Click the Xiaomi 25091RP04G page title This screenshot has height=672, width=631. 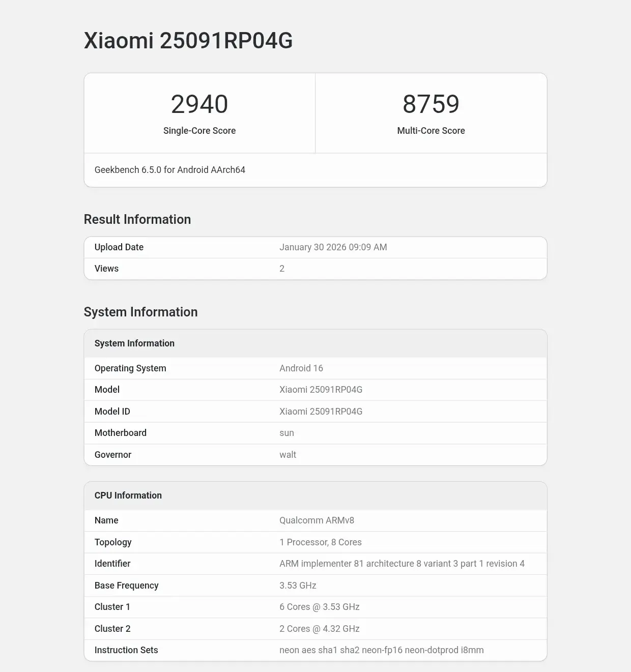click(x=188, y=41)
